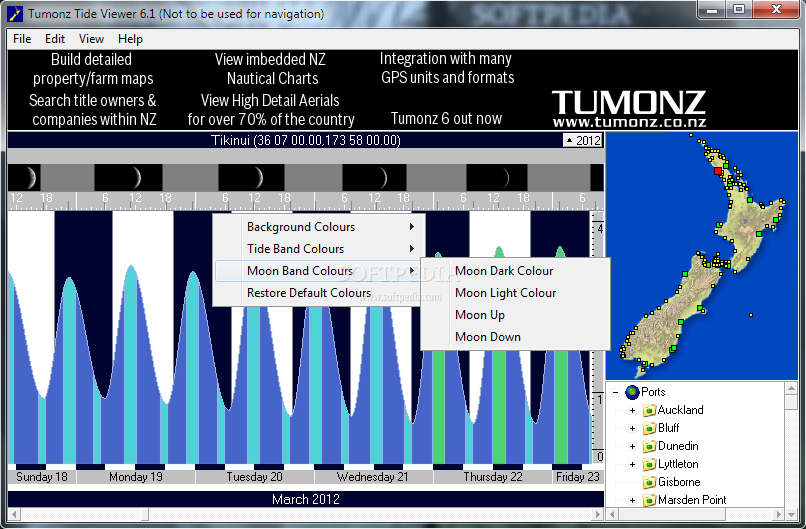This screenshot has width=806, height=529.
Task: Open Tide Band Colours submenu
Action: pyautogui.click(x=319, y=249)
